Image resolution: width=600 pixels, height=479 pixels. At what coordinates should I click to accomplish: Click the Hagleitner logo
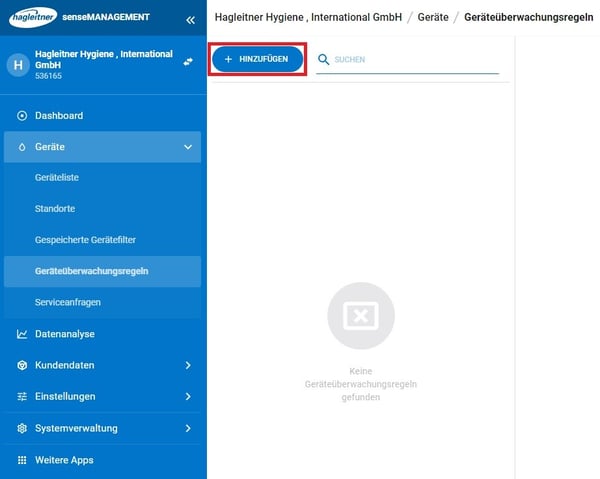[x=33, y=17]
